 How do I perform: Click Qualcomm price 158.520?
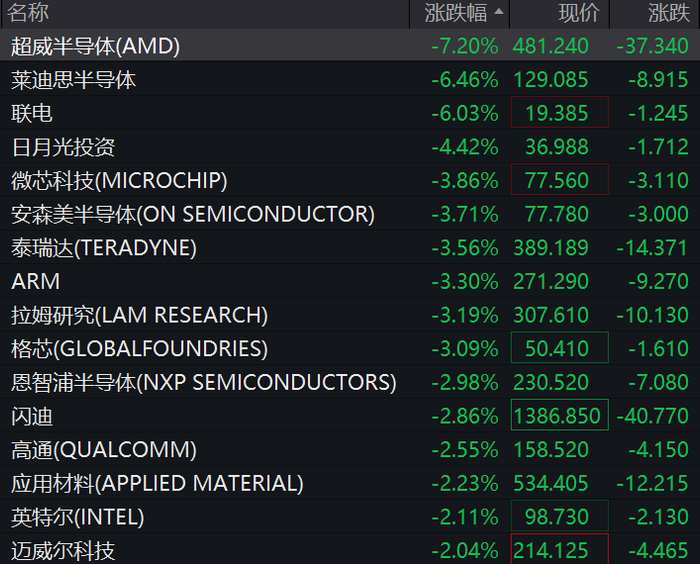click(x=550, y=449)
